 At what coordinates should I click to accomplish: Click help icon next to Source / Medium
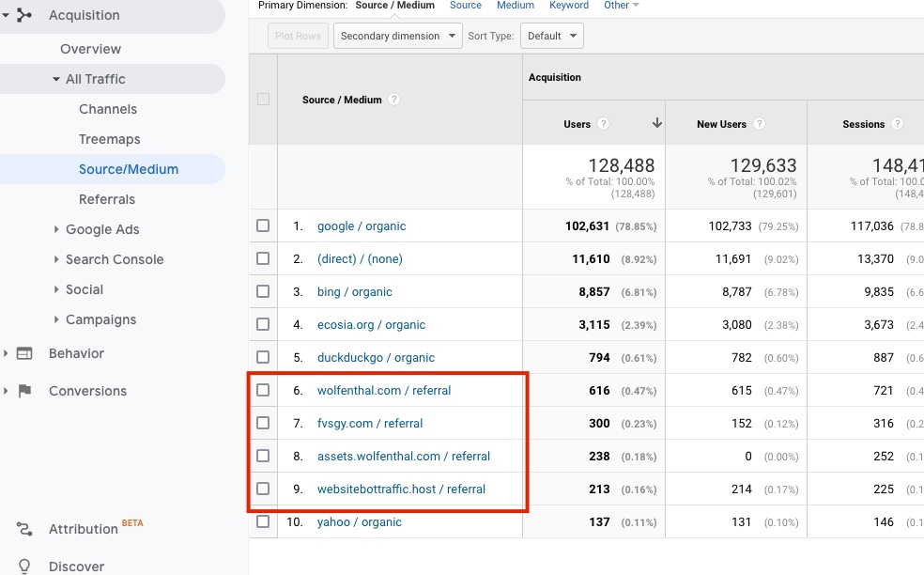(x=394, y=100)
